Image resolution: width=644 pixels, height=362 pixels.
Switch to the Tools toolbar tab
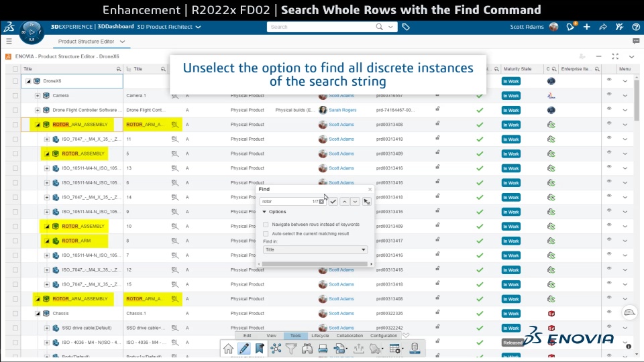295,336
